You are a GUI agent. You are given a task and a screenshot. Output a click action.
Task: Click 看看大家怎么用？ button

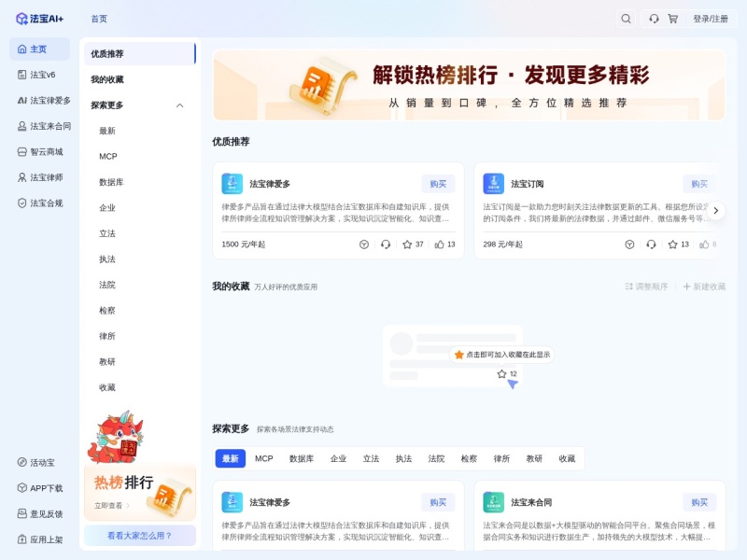(x=140, y=536)
